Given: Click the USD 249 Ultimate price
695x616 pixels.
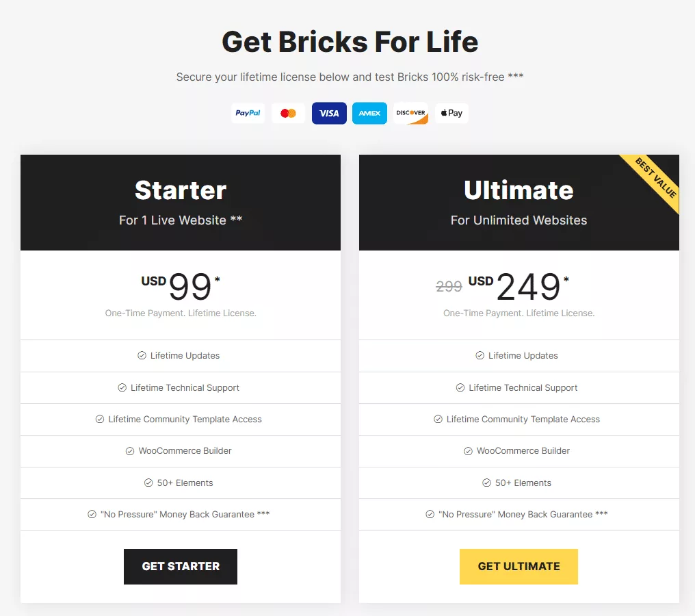Looking at the screenshot, I should point(519,286).
